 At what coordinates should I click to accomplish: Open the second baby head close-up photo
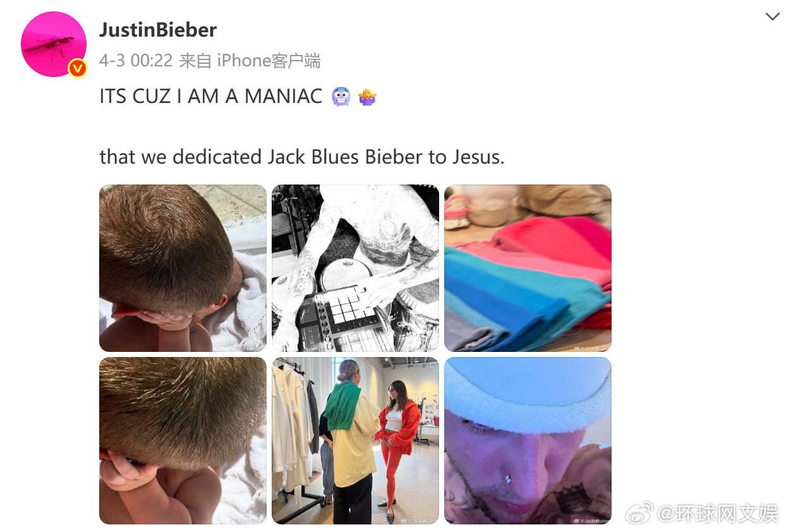coord(183,440)
